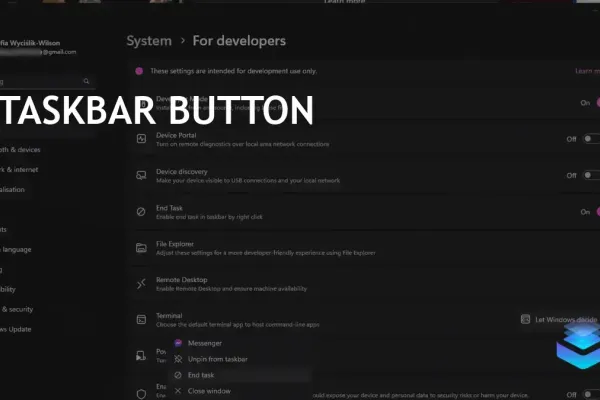Open Windows Update in sidebar
This screenshot has height=400, width=600.
[15, 329]
